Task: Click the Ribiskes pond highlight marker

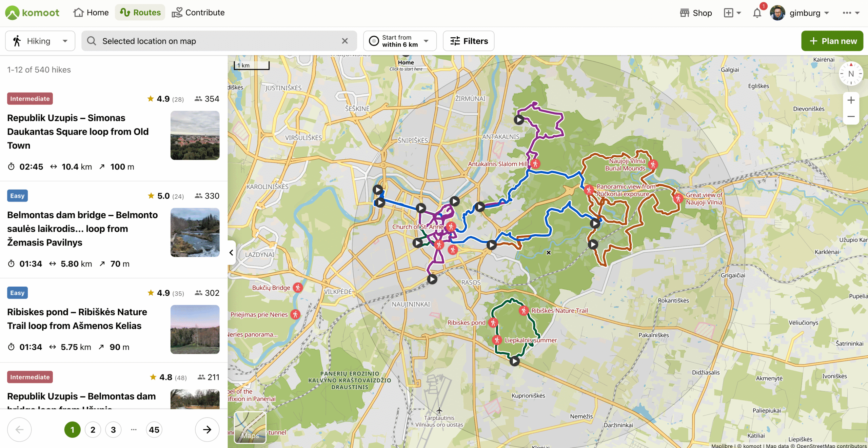Action: tap(493, 323)
